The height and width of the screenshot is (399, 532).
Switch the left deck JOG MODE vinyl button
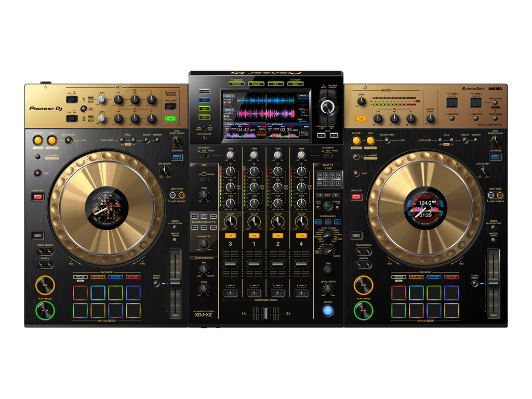177,157
